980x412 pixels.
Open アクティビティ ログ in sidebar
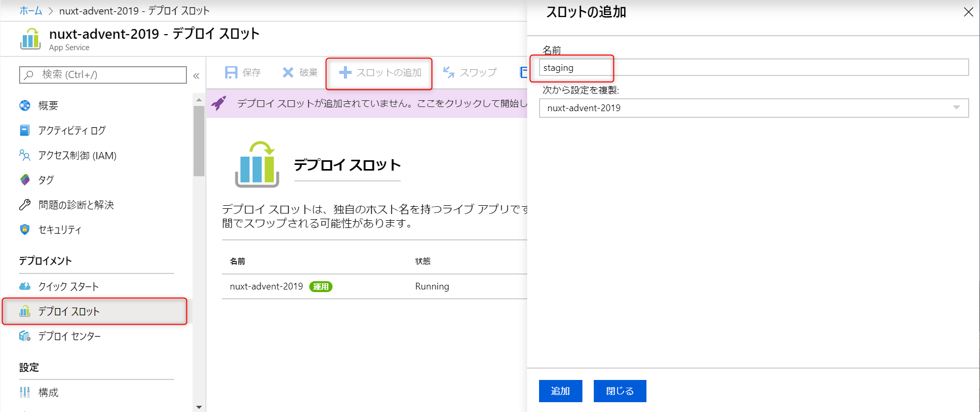(72, 130)
